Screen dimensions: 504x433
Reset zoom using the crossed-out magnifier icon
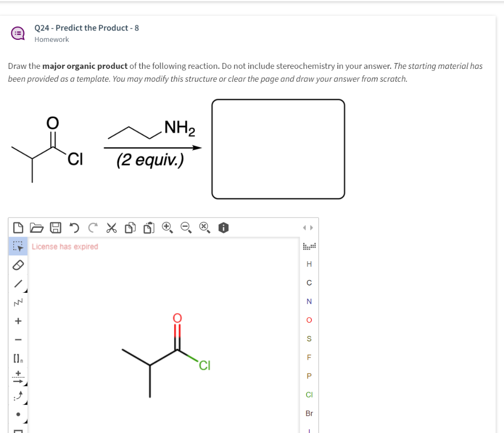(x=203, y=227)
